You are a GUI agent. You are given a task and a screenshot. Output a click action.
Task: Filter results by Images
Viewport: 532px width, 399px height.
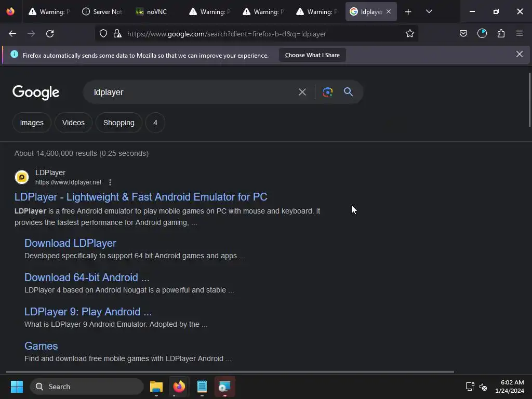pyautogui.click(x=32, y=123)
